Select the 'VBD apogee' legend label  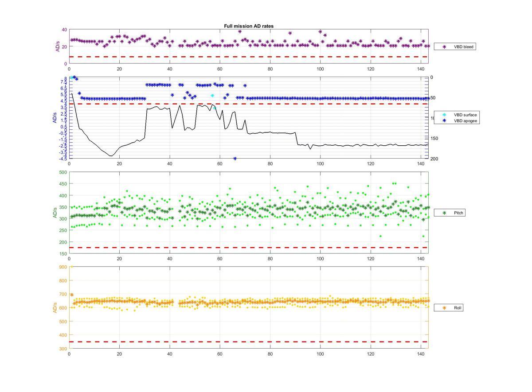[x=465, y=120]
